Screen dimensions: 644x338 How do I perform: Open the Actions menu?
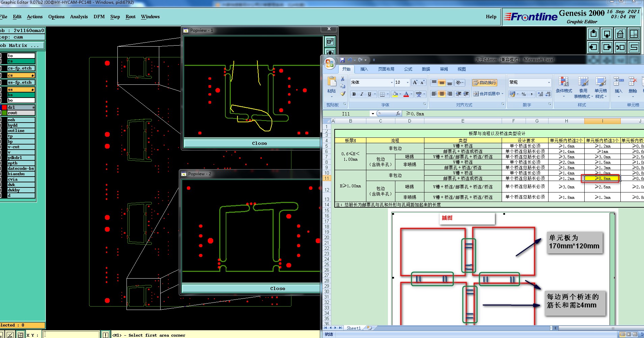coord(35,17)
